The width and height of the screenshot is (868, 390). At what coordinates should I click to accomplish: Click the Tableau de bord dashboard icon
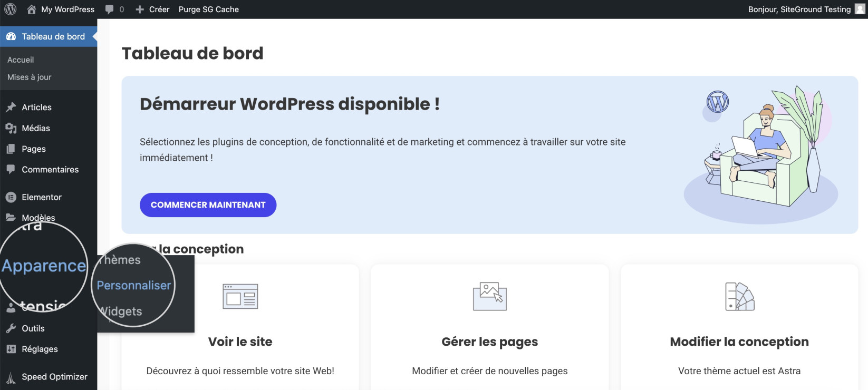click(x=11, y=36)
